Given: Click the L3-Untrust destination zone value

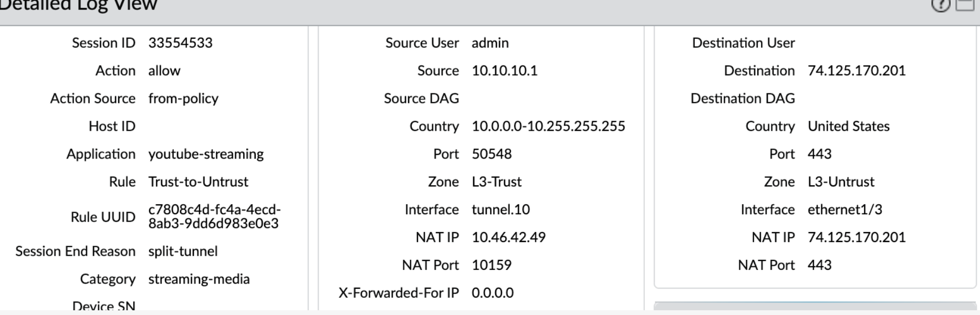Looking at the screenshot, I should point(841,182).
